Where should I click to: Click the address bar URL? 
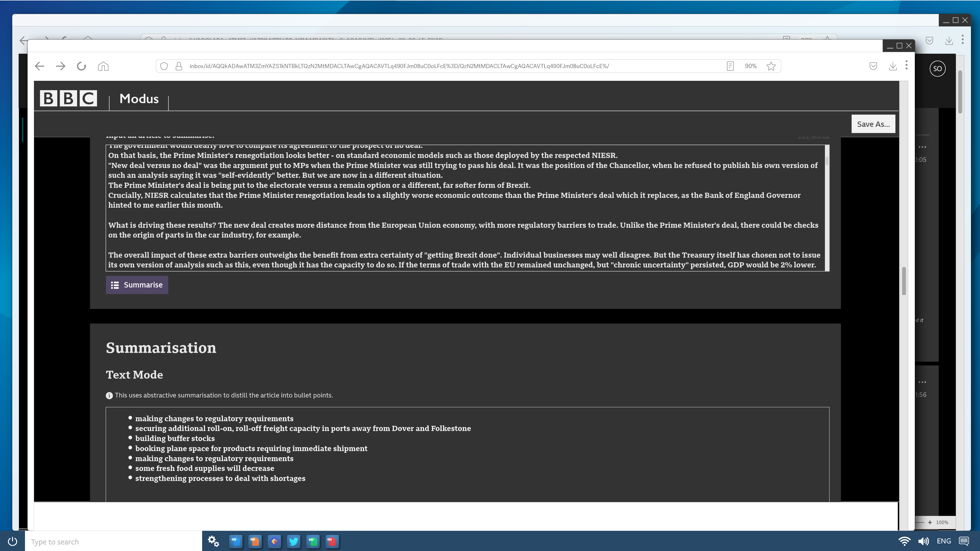(399, 66)
